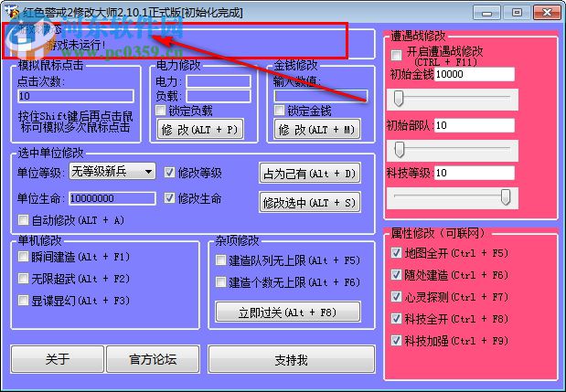Uncheck the 修改生命 checkbox
566x392 pixels.
pos(170,198)
